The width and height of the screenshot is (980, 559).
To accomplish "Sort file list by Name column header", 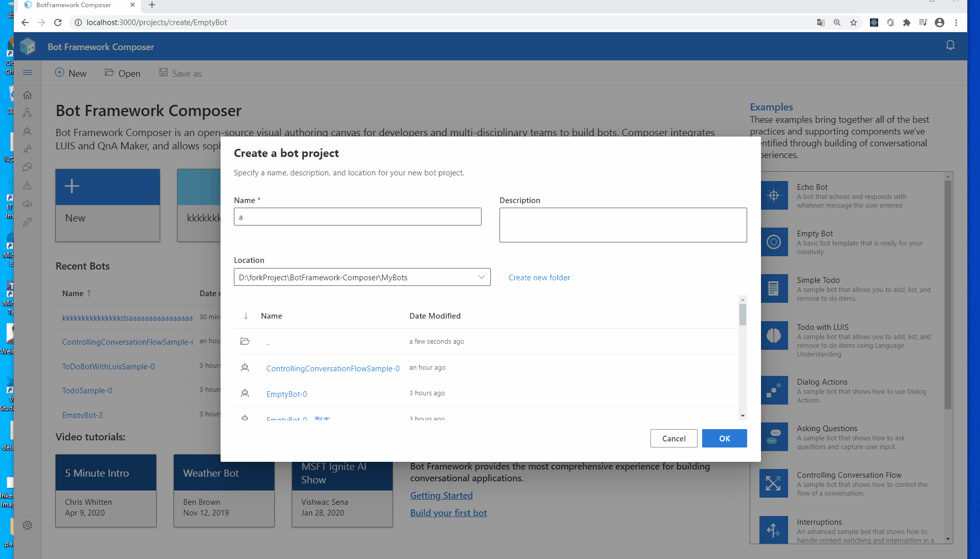I will 271,316.
